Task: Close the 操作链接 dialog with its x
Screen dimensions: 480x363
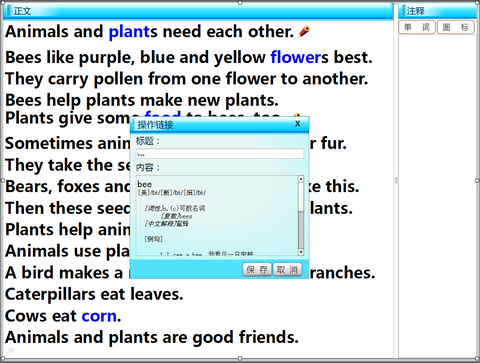Action: coord(298,124)
